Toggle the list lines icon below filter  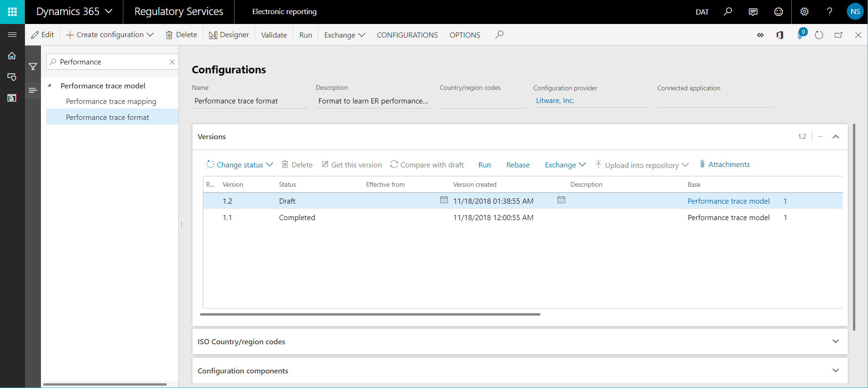point(33,90)
